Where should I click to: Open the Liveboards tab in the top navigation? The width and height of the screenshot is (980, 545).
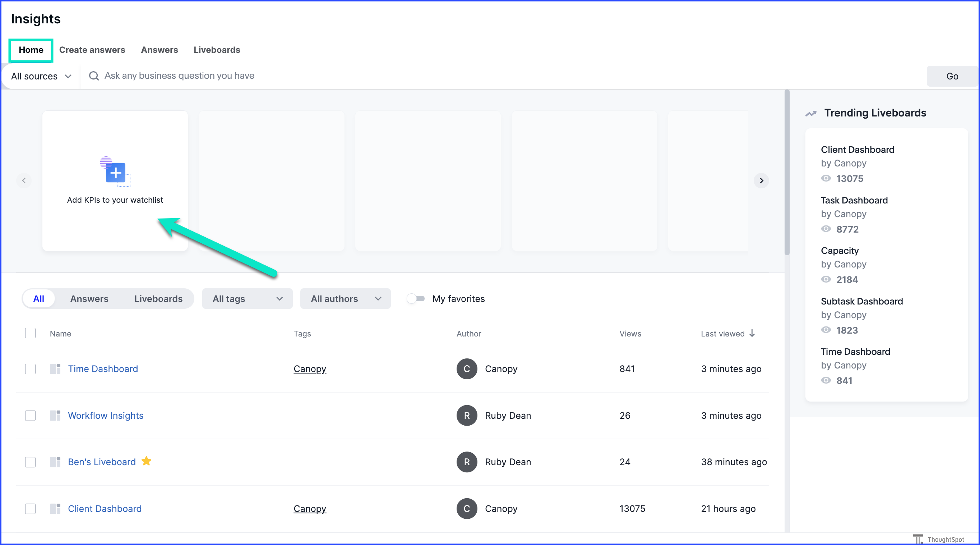217,50
